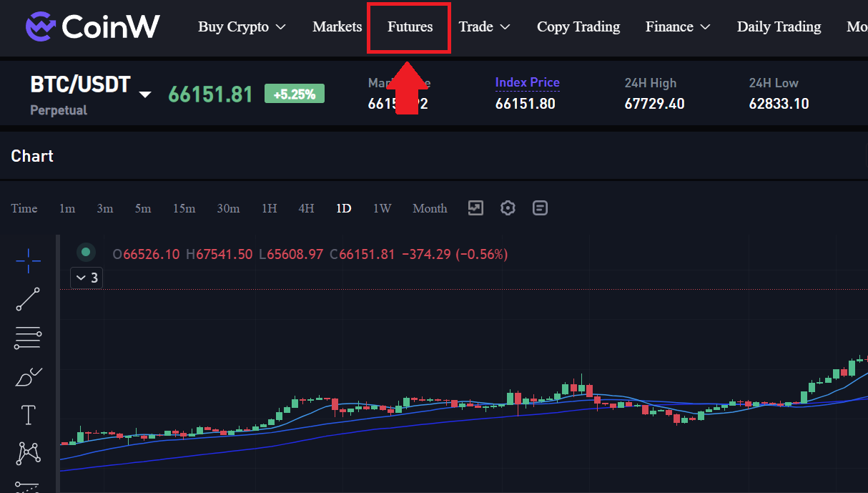This screenshot has width=868, height=493.
Task: Set chart interval to 30m
Action: click(x=228, y=208)
